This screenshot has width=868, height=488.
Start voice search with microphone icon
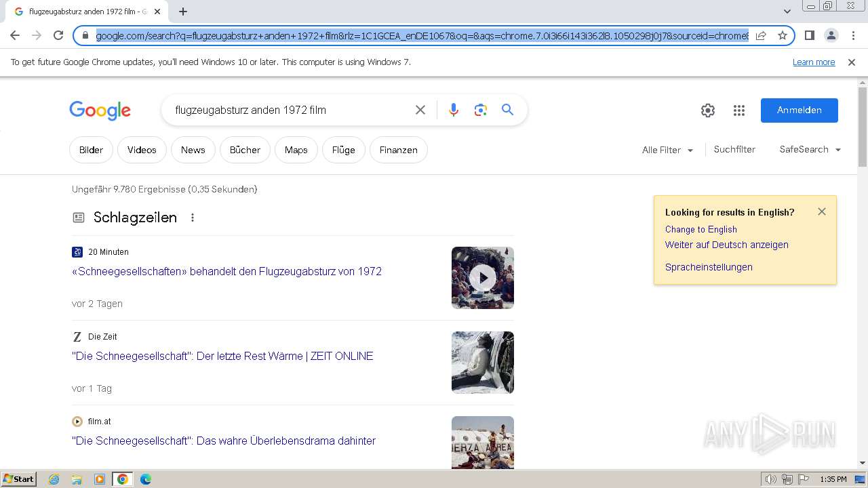[x=454, y=110]
